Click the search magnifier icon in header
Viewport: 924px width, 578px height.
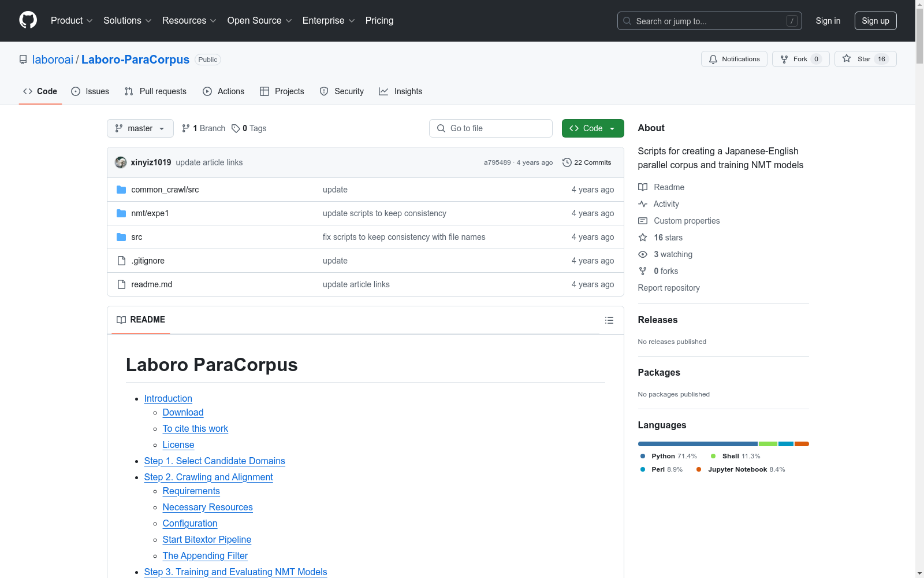click(627, 21)
